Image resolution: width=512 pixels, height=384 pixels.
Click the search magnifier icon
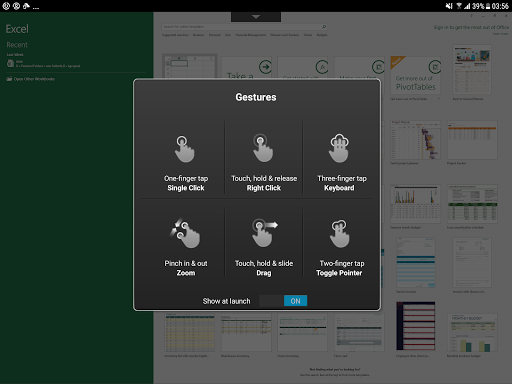pos(324,27)
